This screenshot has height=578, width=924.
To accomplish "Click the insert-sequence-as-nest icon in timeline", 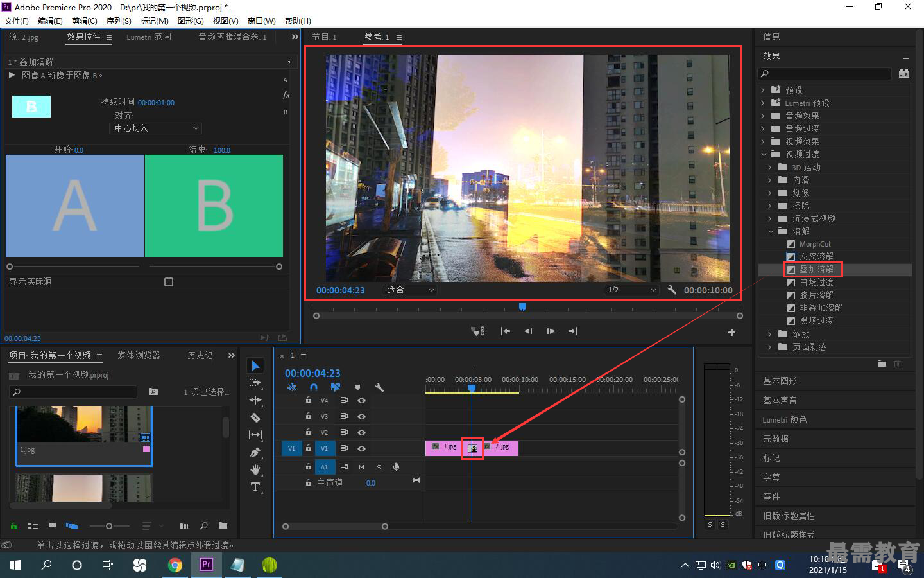I will tap(292, 387).
